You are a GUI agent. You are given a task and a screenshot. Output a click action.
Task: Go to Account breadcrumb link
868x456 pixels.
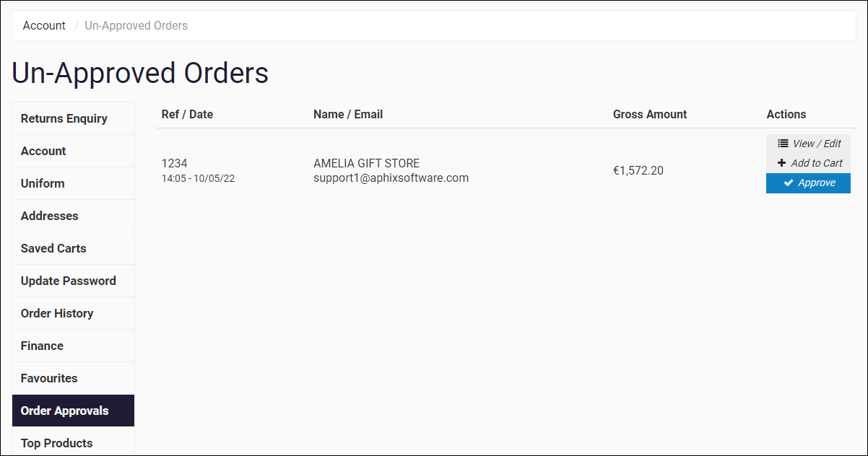point(44,26)
